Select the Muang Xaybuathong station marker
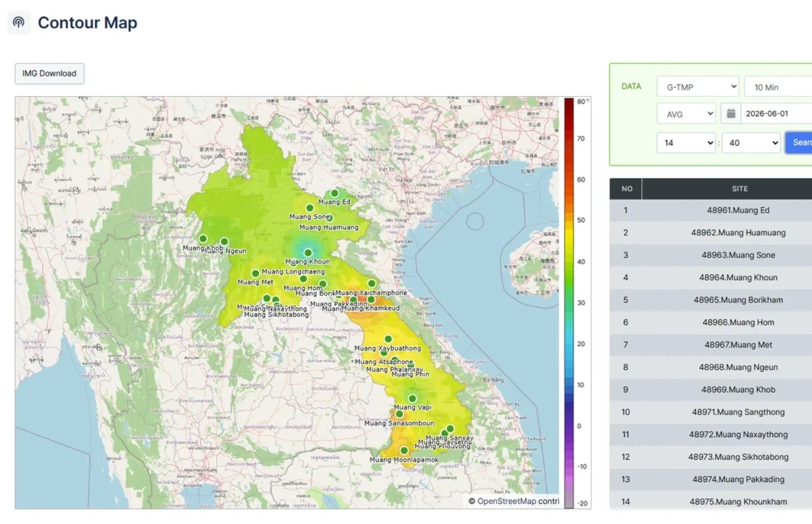812x524 pixels. coord(388,339)
